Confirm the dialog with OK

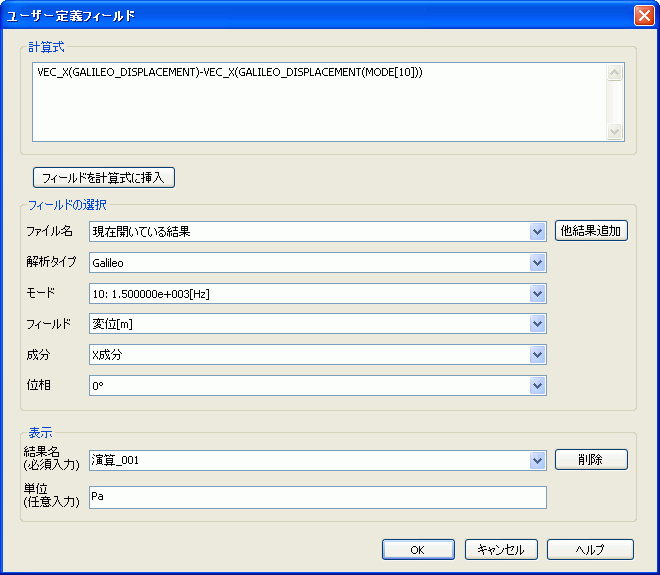pyautogui.click(x=417, y=549)
